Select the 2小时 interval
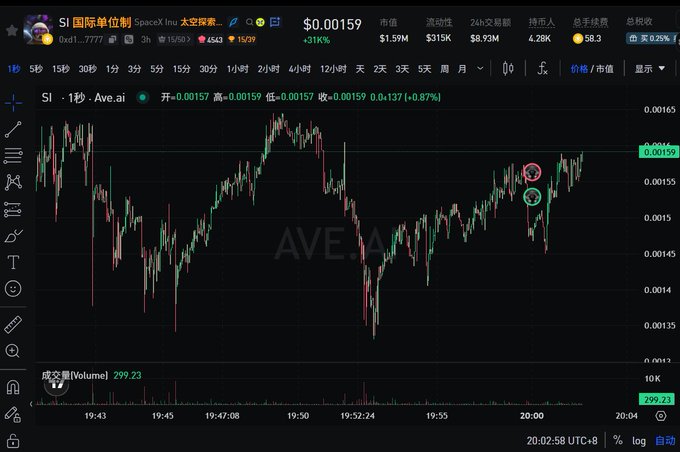 [268, 69]
